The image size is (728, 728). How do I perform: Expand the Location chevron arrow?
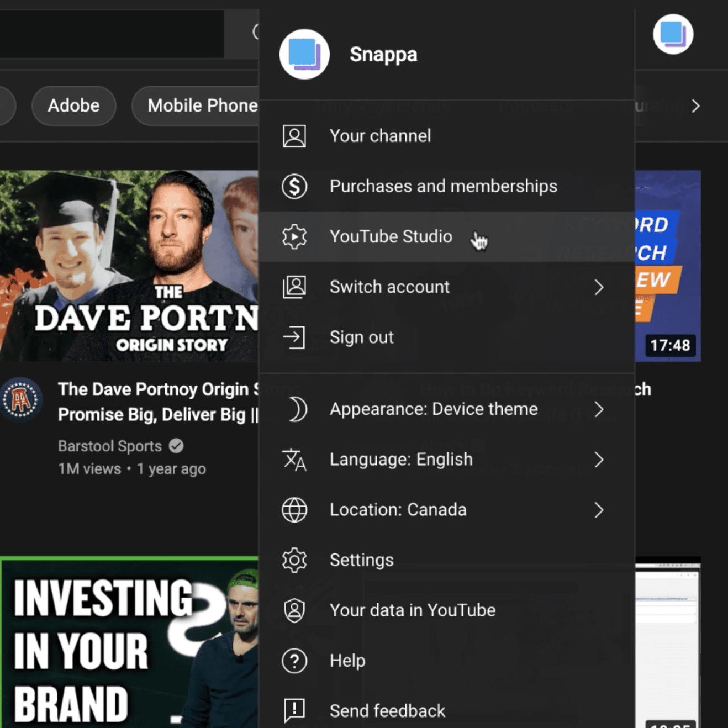coord(599,510)
